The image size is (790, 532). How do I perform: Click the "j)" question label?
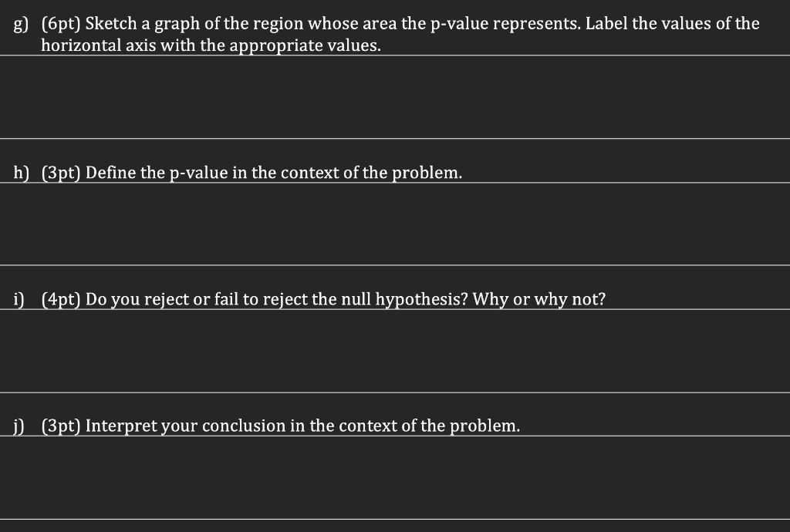(19, 426)
